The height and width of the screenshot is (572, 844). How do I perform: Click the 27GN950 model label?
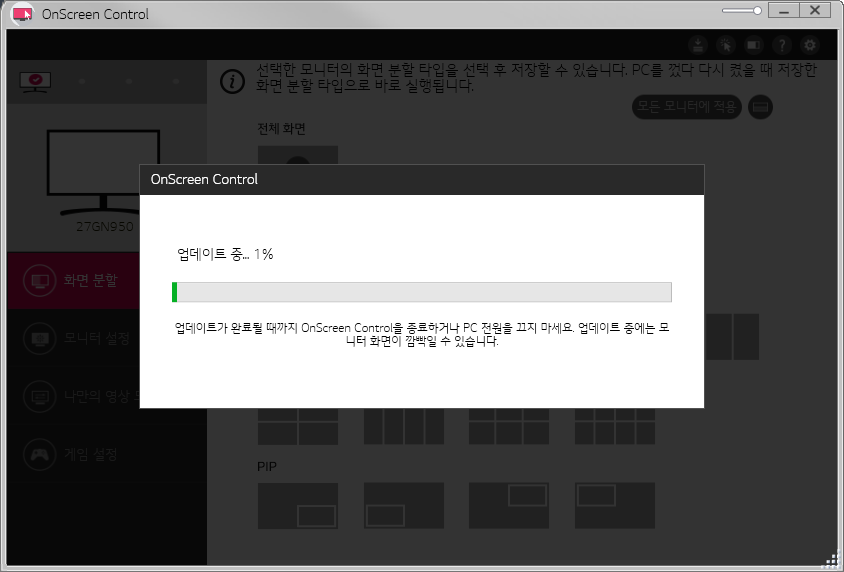tap(104, 227)
